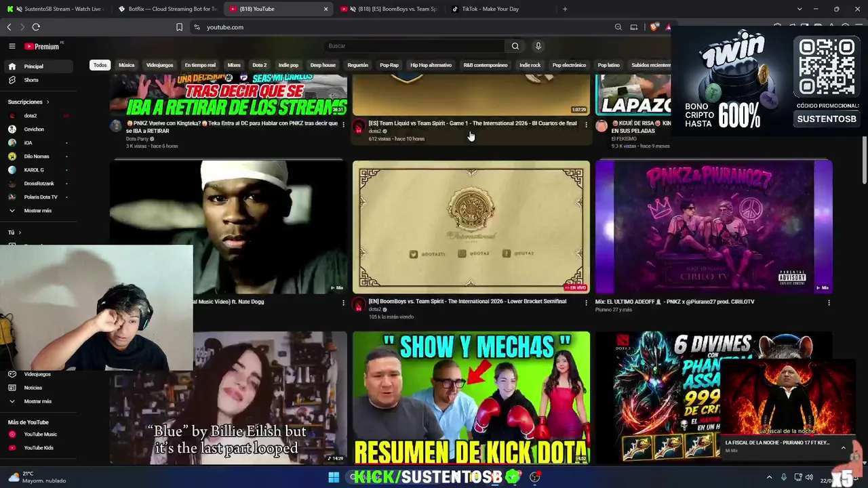The image size is (868, 488).
Task: Expand the La Fiscal de la Noche mini player
Action: [x=844, y=448]
